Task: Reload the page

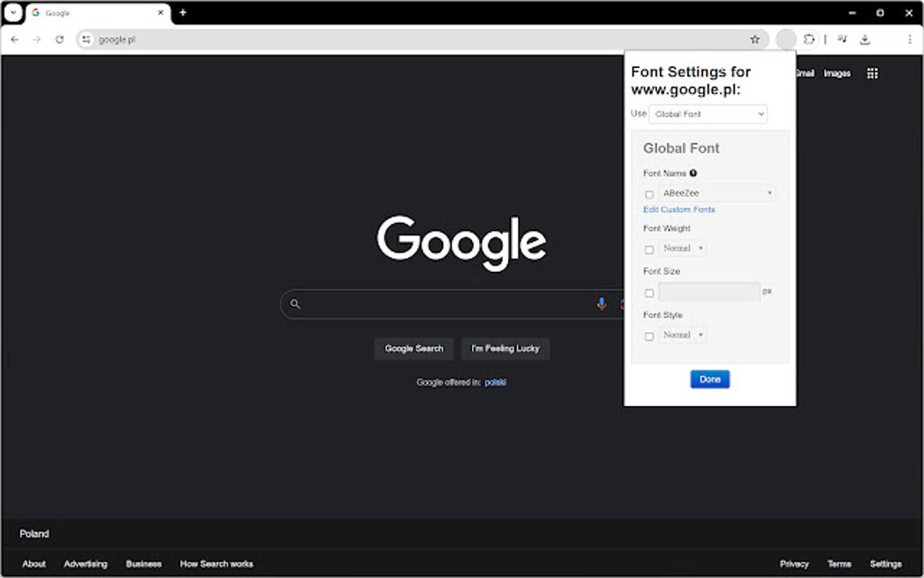Action: pyautogui.click(x=60, y=39)
